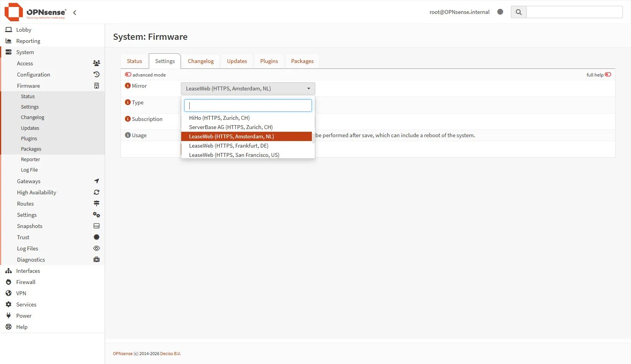Open the Deciso B.V. footer link

coord(170,354)
